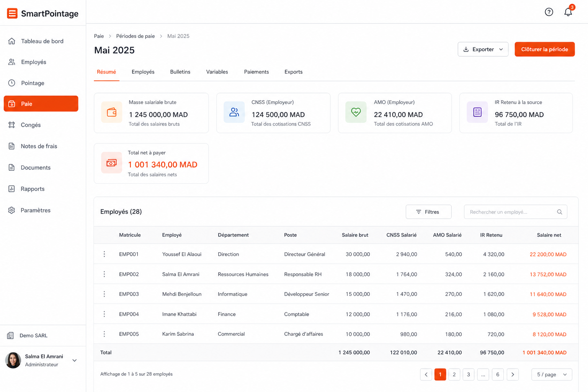588x392 pixels.
Task: Open the Filtres panel
Action: coord(428,212)
